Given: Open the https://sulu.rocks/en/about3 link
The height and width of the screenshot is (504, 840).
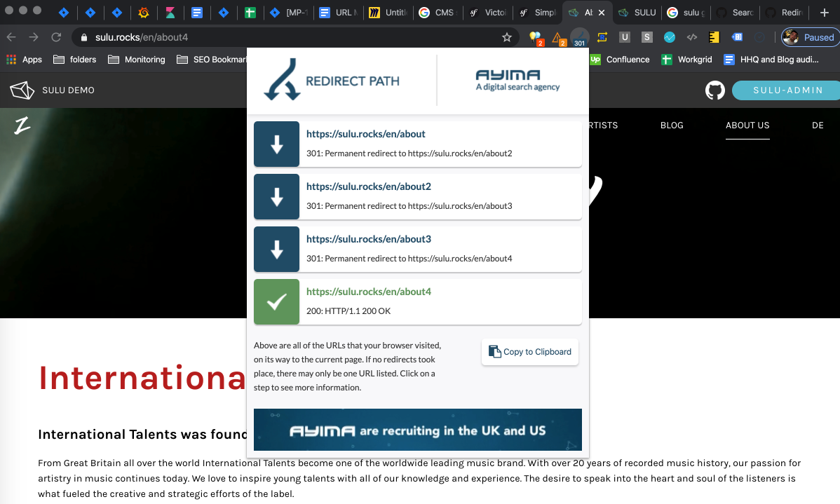Looking at the screenshot, I should (x=369, y=239).
